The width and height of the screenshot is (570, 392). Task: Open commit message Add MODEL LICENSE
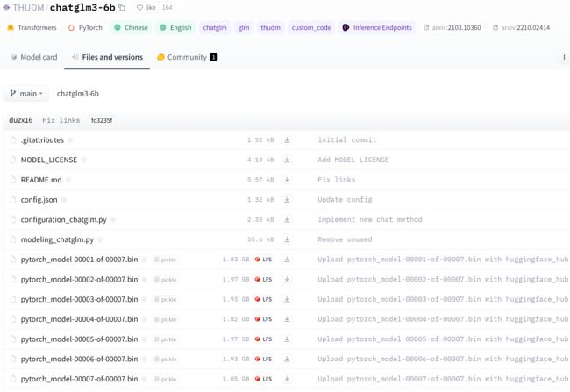pyautogui.click(x=353, y=160)
